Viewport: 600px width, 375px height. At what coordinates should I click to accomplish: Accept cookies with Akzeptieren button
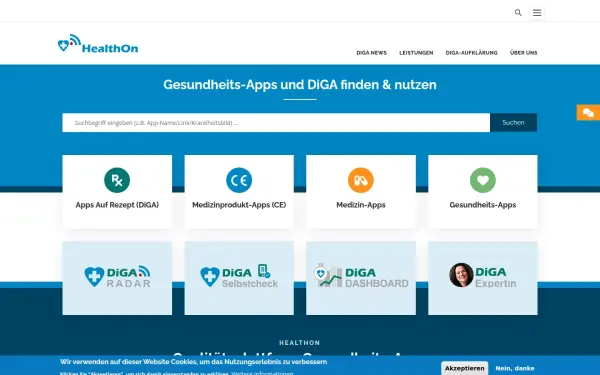[465, 368]
